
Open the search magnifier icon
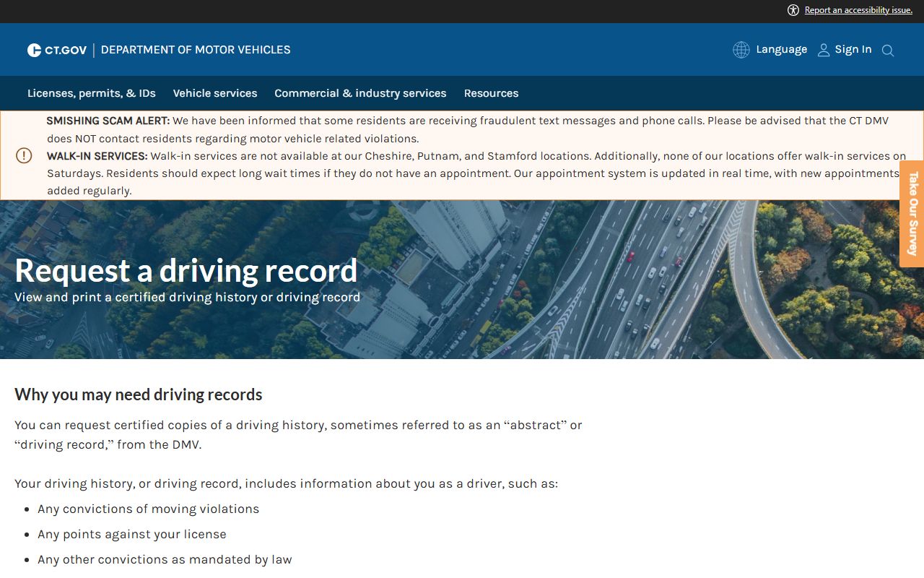(888, 51)
